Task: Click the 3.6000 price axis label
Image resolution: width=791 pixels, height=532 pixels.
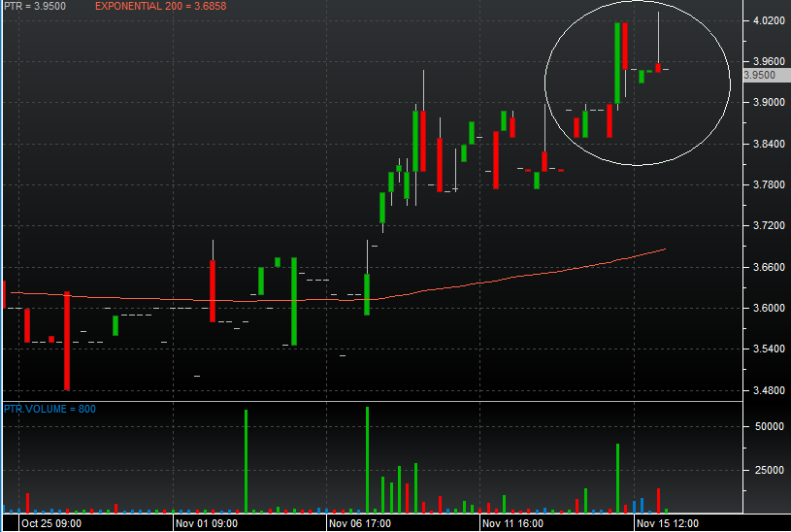Action: 769,308
